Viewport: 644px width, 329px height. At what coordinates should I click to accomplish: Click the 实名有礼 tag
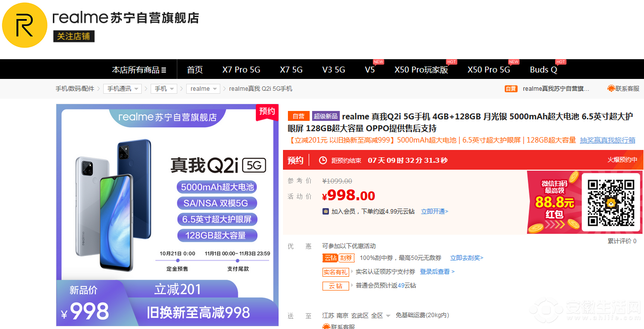click(x=336, y=272)
